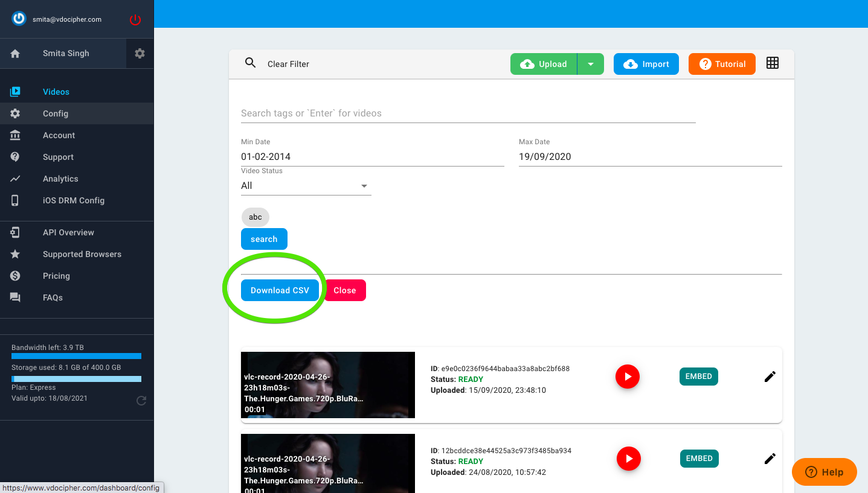Click the Smita Singh user name
Viewport: 868px width, 493px height.
tap(66, 54)
